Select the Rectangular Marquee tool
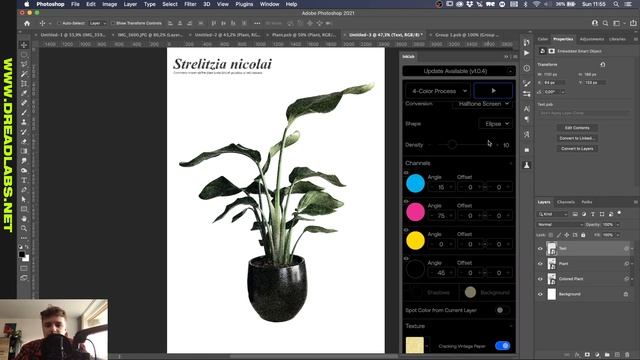The width and height of the screenshot is (640, 360). tap(24, 55)
